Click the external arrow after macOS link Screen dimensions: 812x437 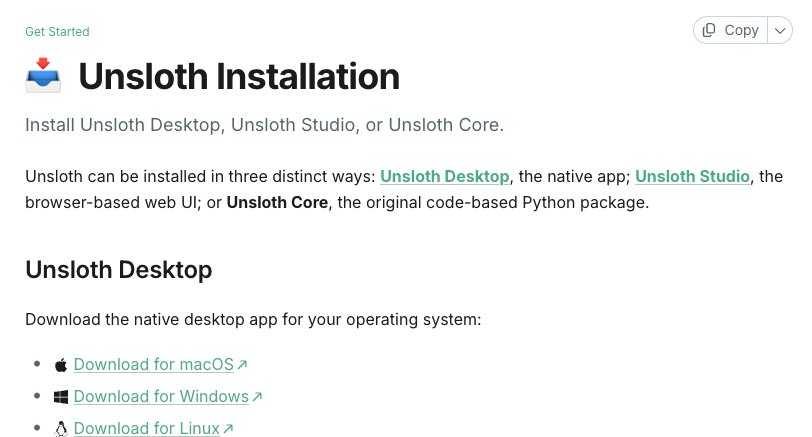[242, 365]
